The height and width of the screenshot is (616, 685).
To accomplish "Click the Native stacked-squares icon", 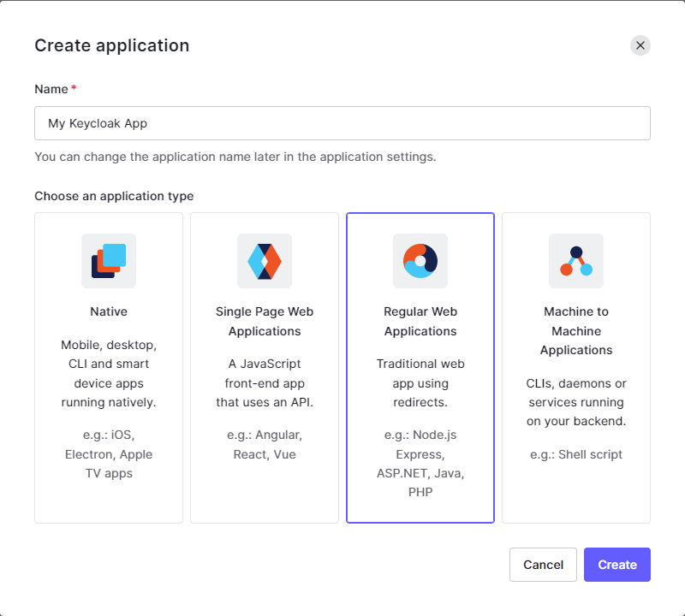I will (109, 261).
